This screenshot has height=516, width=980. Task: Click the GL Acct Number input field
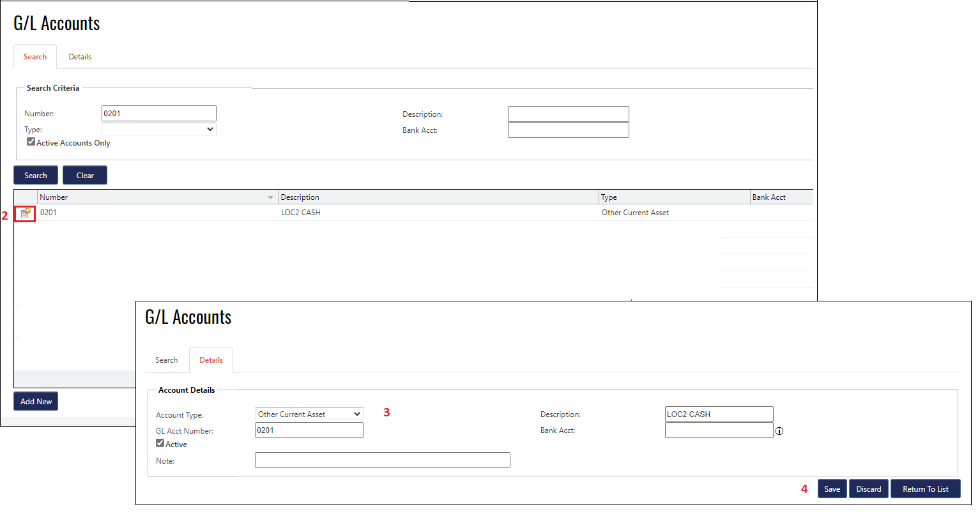(x=309, y=430)
